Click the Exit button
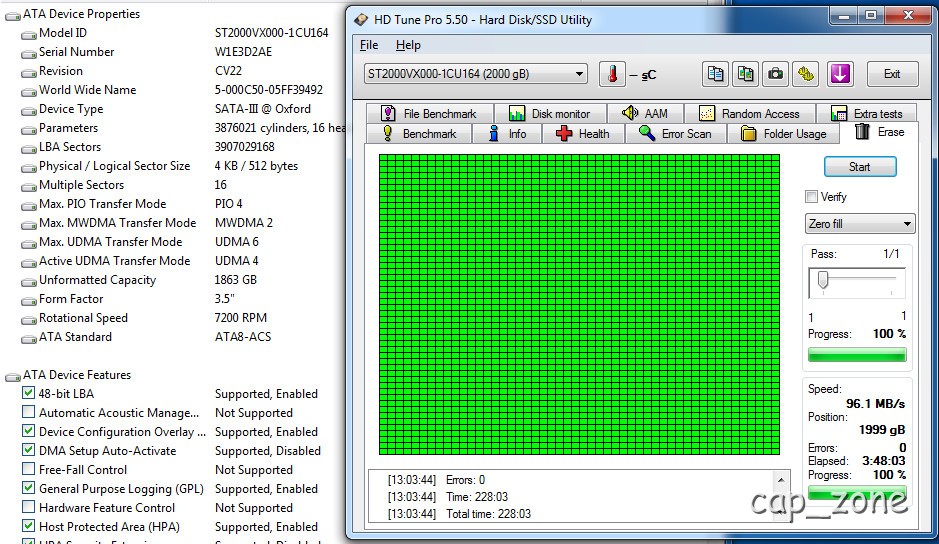 pyautogui.click(x=892, y=74)
